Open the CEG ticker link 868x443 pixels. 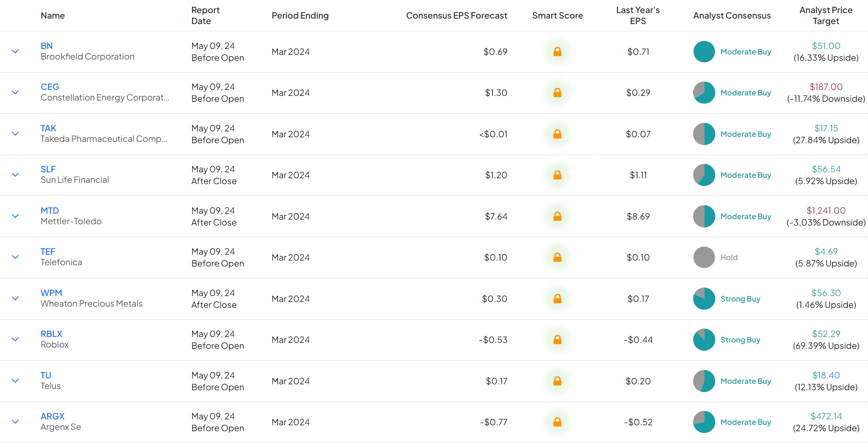[50, 87]
